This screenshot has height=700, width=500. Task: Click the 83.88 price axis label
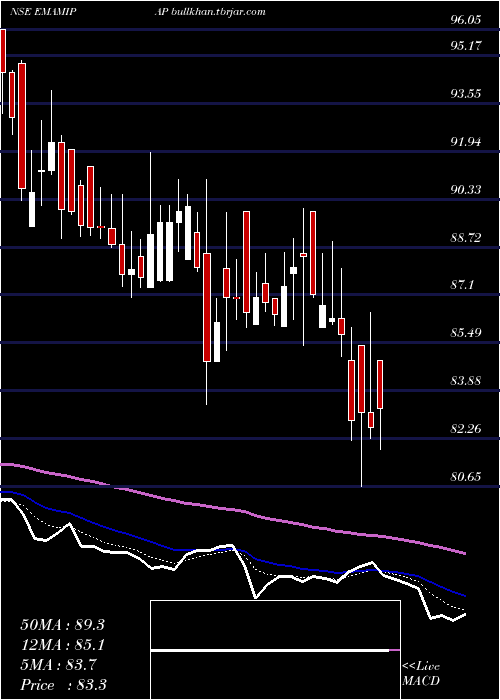click(x=466, y=381)
